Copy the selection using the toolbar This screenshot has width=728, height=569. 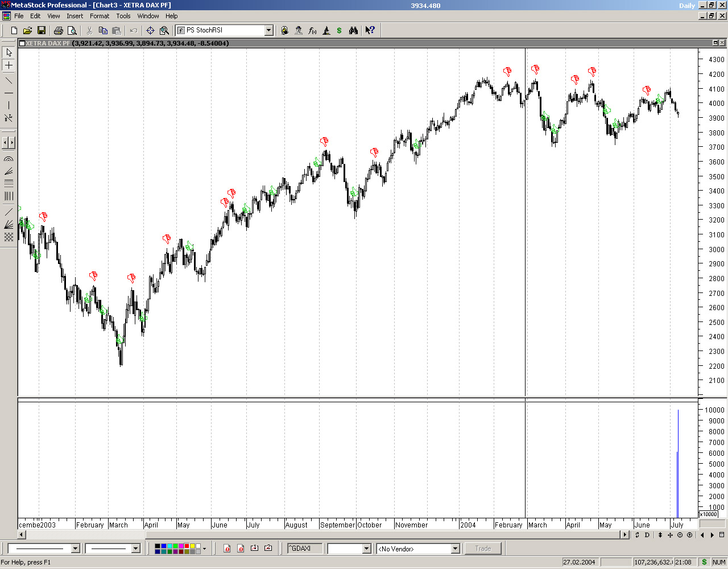(x=103, y=30)
